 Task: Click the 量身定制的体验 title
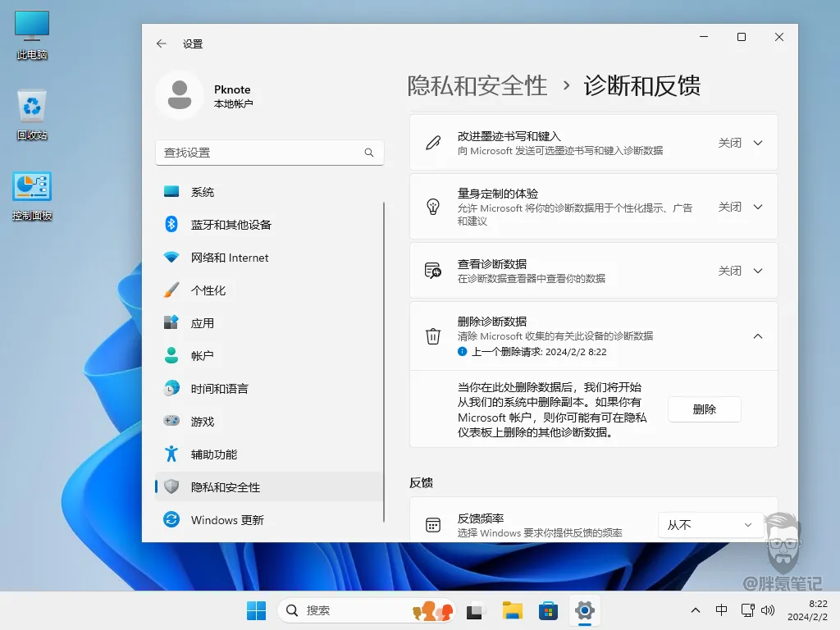(498, 194)
